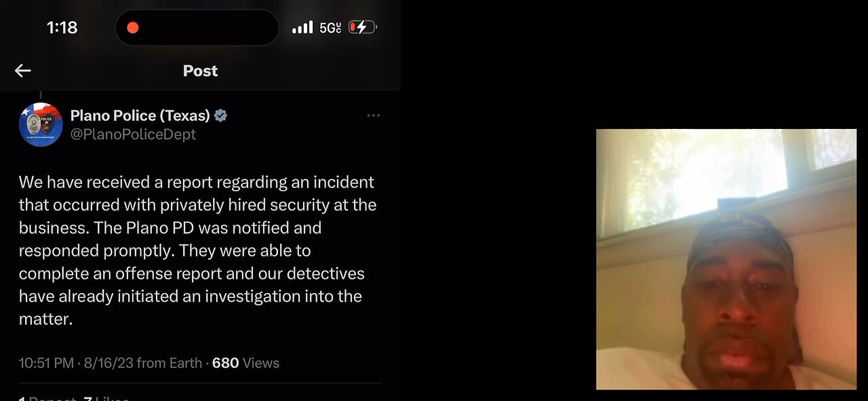This screenshot has width=868, height=401.
Task: Tap the 5G network indicator
Action: click(x=330, y=28)
